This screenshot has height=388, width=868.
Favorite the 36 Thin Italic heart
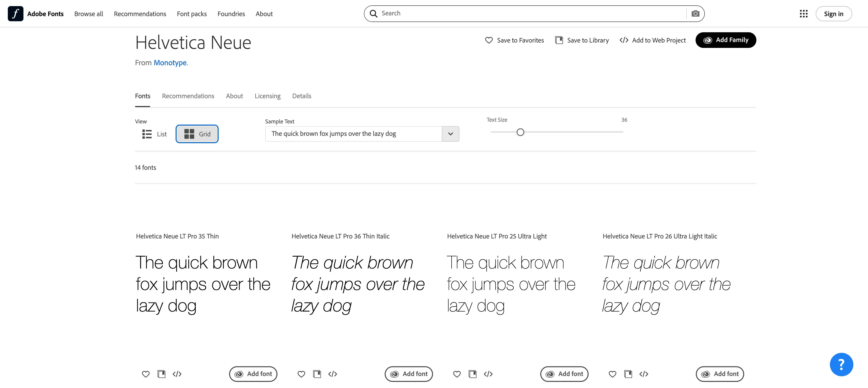(301, 374)
